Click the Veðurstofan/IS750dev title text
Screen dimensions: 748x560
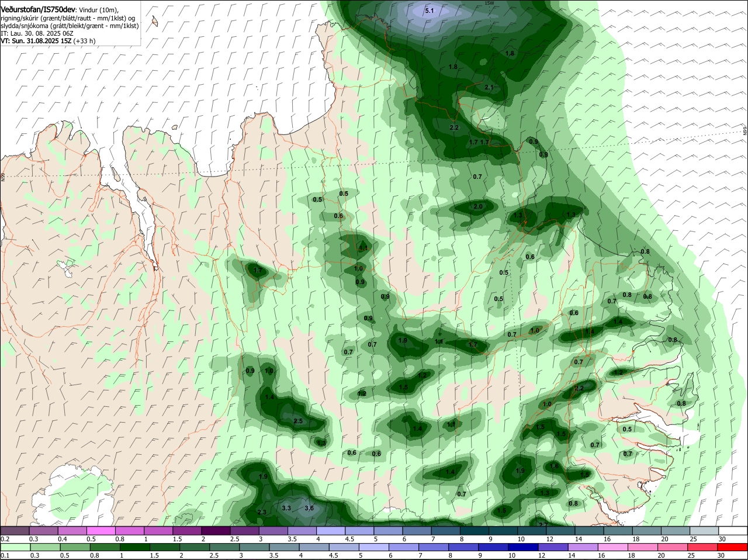38,10
